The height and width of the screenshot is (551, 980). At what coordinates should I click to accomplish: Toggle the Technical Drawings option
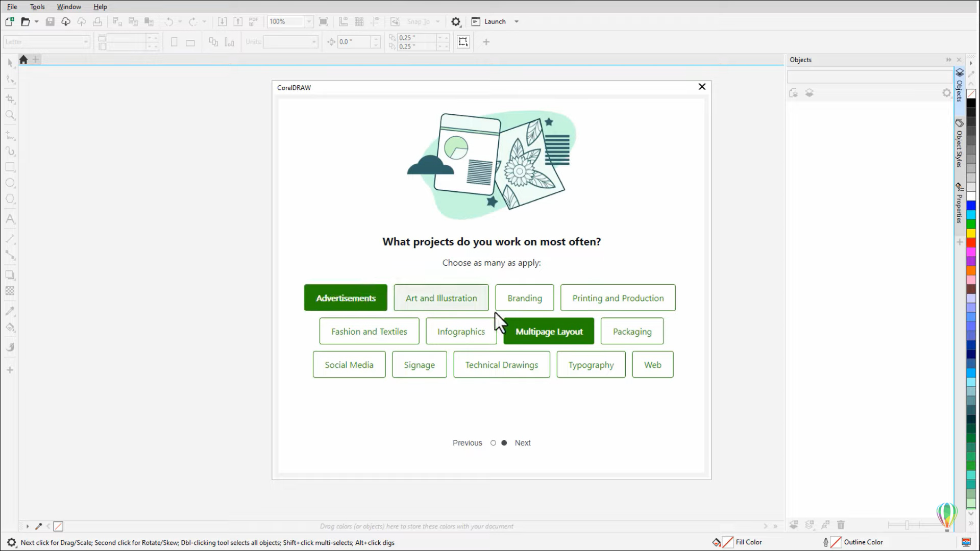[x=502, y=365]
